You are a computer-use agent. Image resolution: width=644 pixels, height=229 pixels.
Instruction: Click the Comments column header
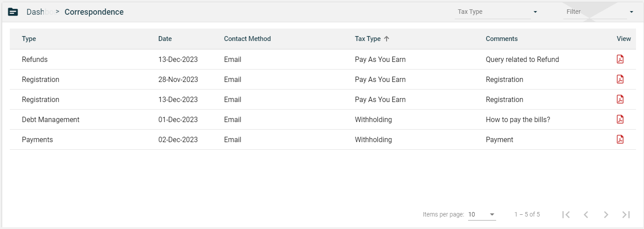[501, 39]
